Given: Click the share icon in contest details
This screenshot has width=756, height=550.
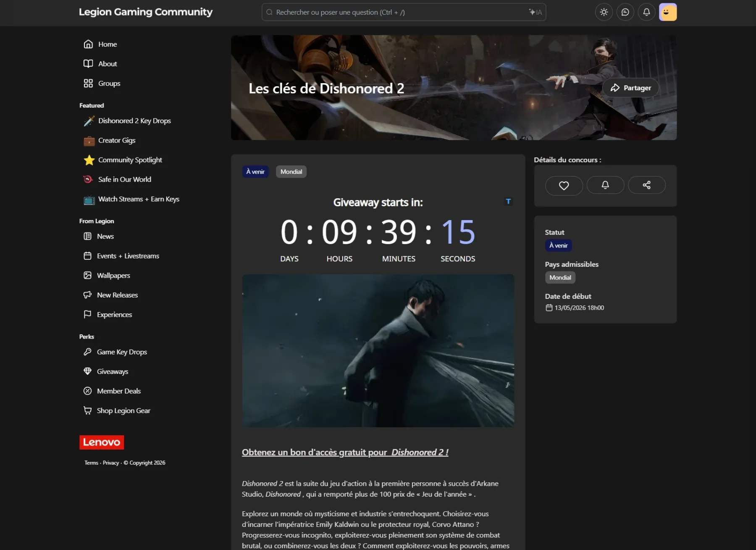Looking at the screenshot, I should click(647, 185).
